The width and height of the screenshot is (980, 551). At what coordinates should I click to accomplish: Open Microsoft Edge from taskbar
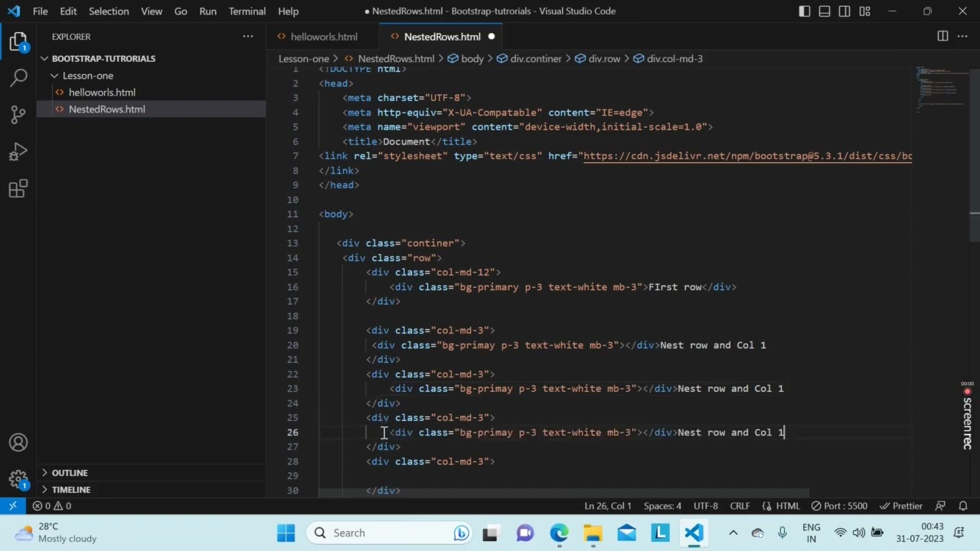(x=559, y=533)
